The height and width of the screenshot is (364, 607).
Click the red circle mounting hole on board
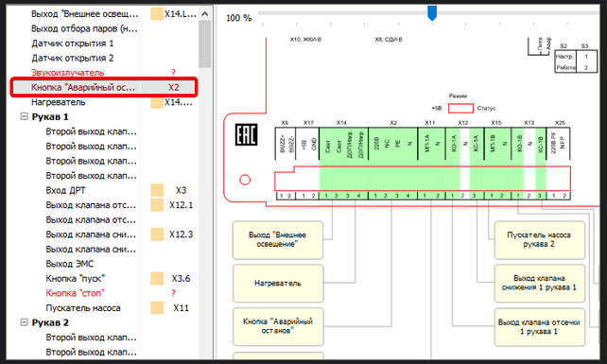(x=245, y=180)
